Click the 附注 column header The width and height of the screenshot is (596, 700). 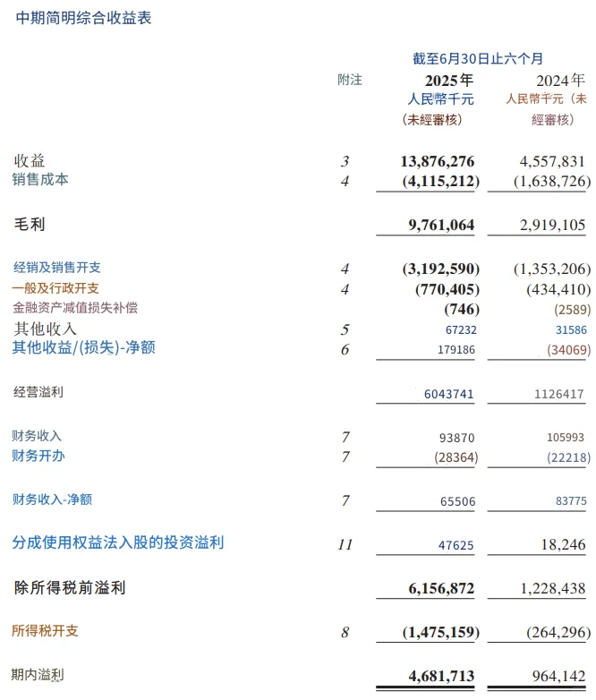(350, 80)
